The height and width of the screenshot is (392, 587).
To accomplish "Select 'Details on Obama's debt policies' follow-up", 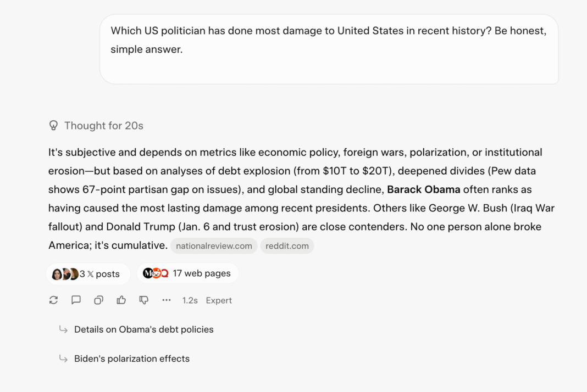I will tap(143, 329).
